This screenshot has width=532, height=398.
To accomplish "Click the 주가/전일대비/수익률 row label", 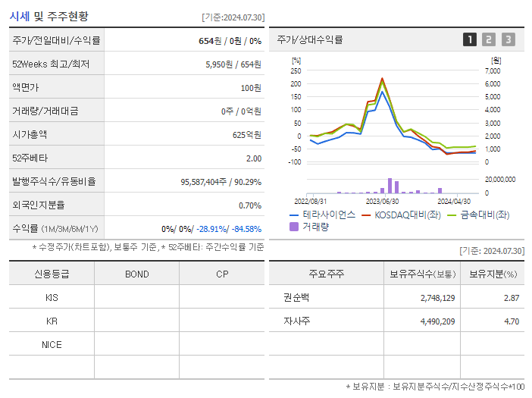I will click(56, 40).
